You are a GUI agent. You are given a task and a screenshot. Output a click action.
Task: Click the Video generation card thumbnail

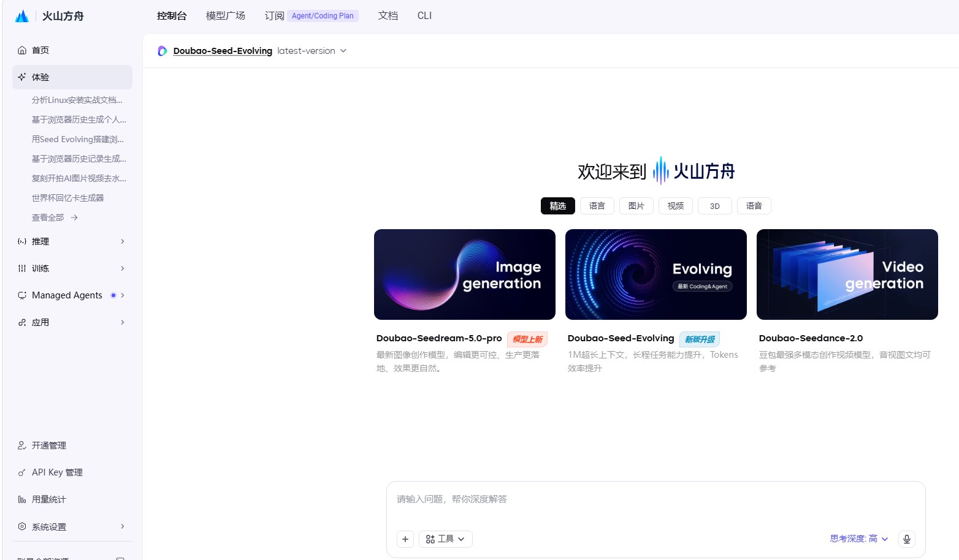click(x=847, y=274)
